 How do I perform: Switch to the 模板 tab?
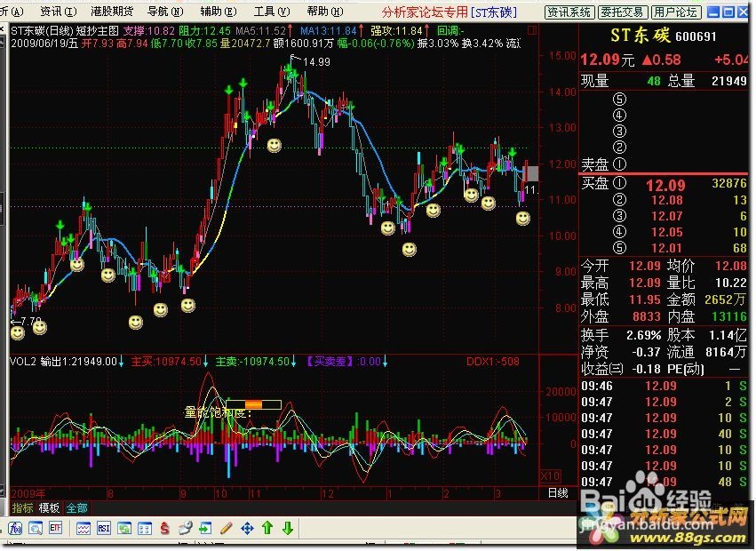coord(48,508)
